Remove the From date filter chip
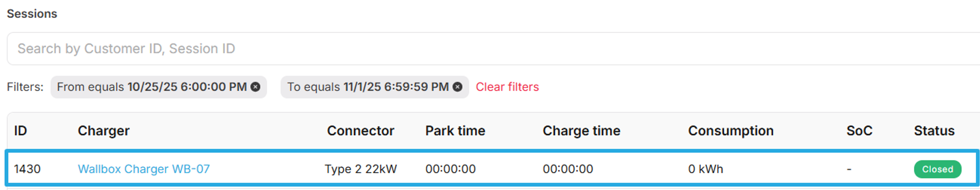Screen dimensions: 980x190 point(256,87)
